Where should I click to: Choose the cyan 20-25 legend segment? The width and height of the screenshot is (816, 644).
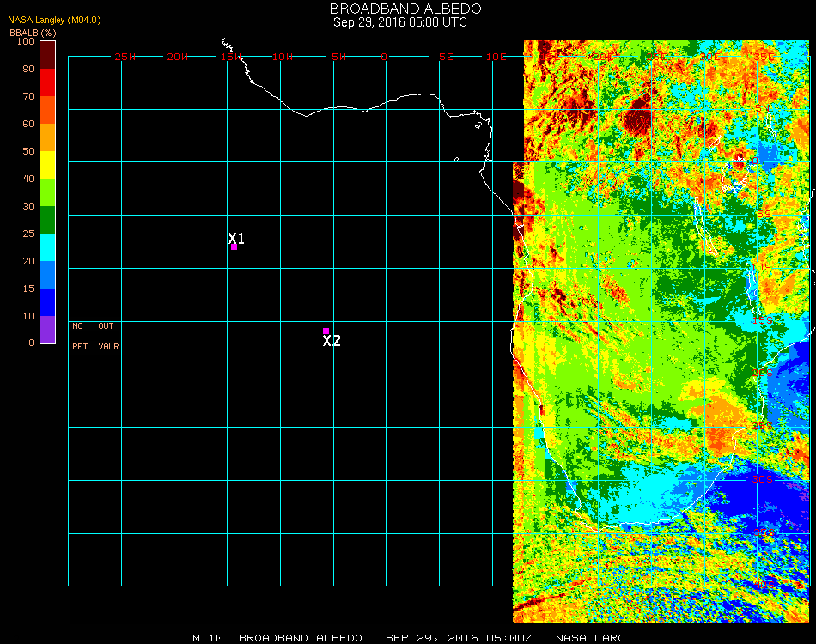click(47, 247)
